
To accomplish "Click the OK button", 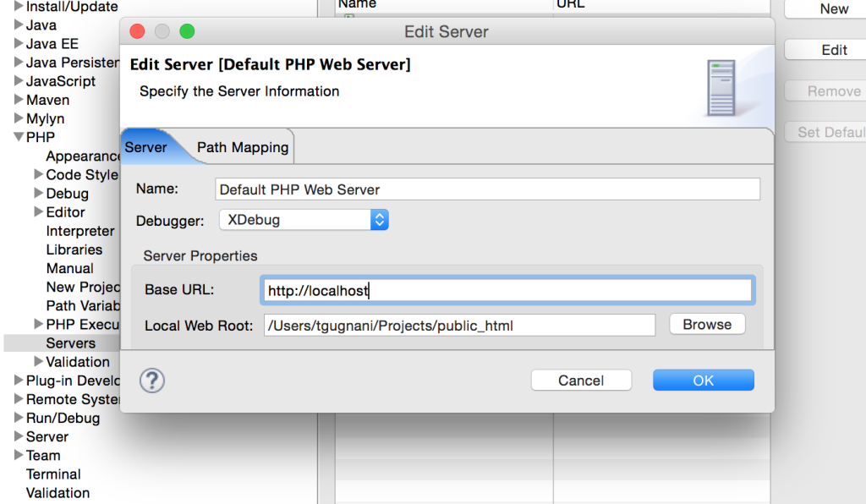I will (703, 381).
